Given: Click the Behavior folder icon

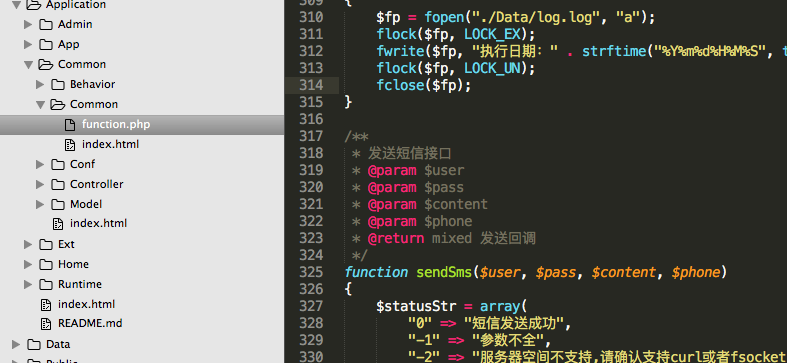Looking at the screenshot, I should pos(58,84).
